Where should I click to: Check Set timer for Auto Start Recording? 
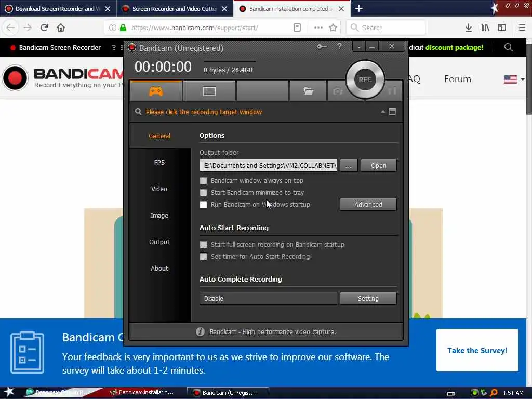coord(203,256)
